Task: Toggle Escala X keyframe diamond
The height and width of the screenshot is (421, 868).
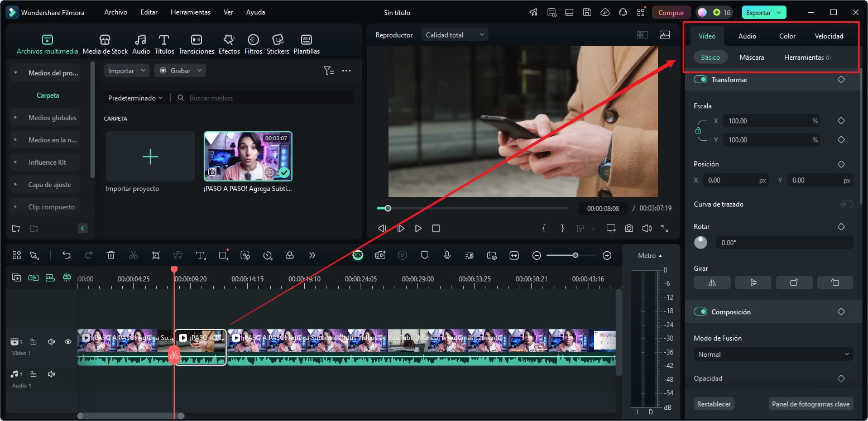Action: point(841,121)
